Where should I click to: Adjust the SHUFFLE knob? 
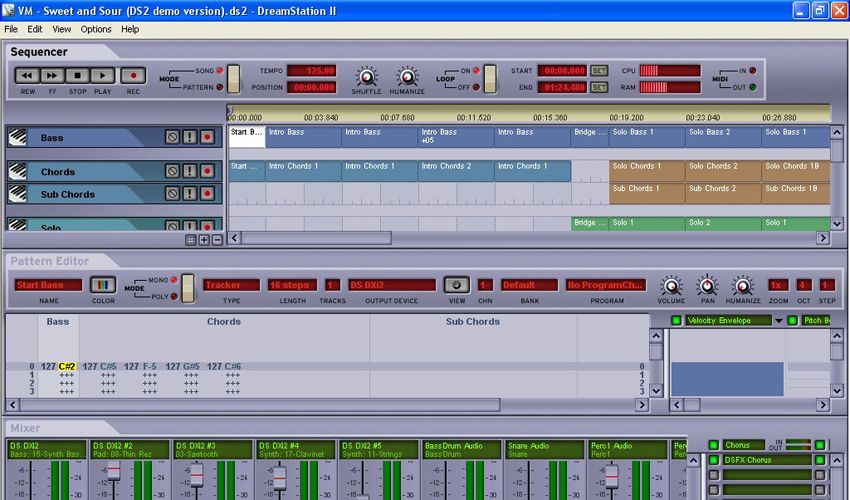366,76
